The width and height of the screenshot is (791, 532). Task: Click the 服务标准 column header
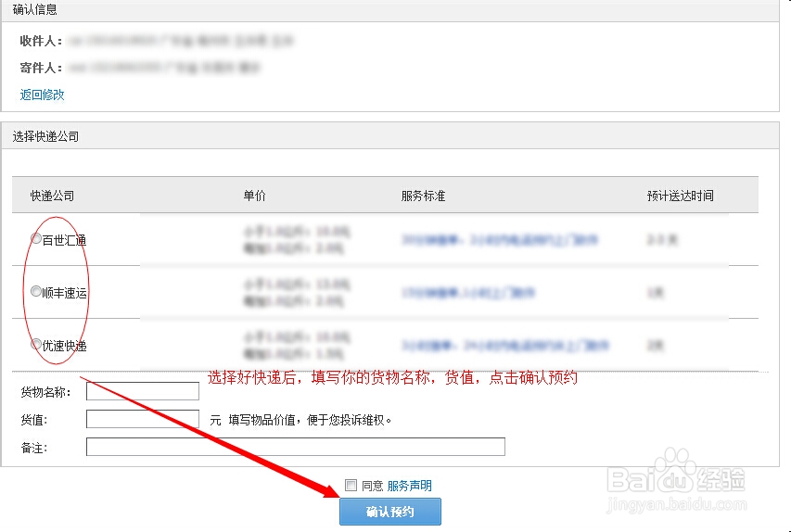(423, 196)
